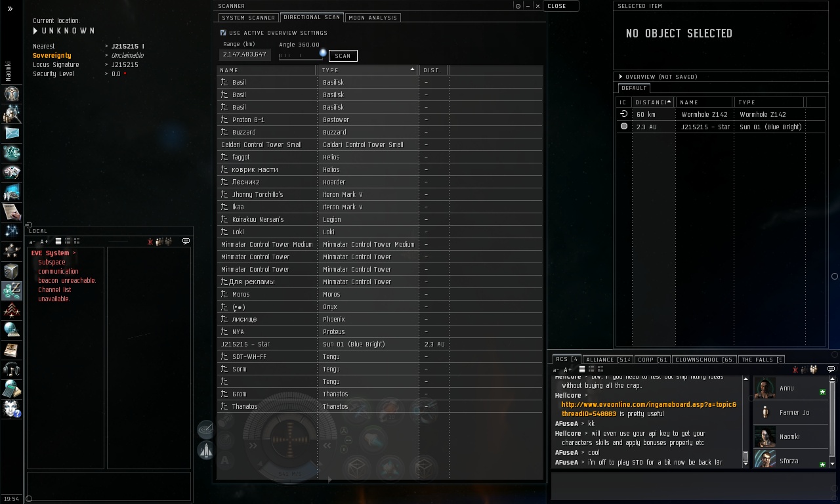Sort overview by Name column header

pos(704,102)
